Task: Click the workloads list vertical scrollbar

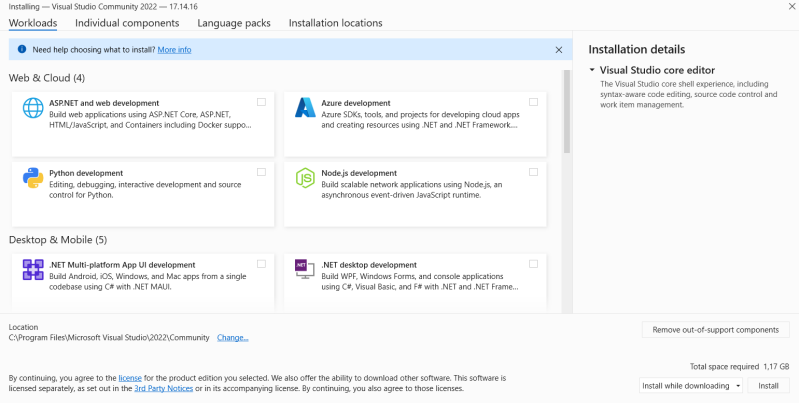Action: (566, 112)
